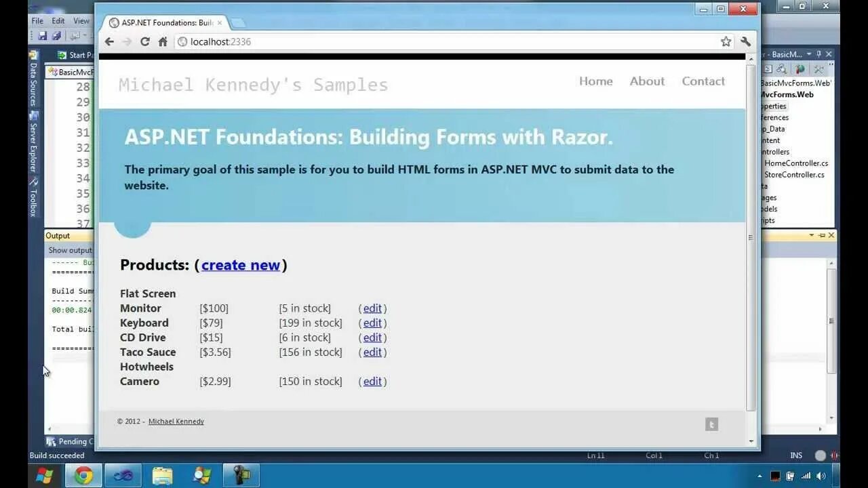The height and width of the screenshot is (488, 868).
Task: Close the Solution Explorer panel
Action: click(829, 54)
